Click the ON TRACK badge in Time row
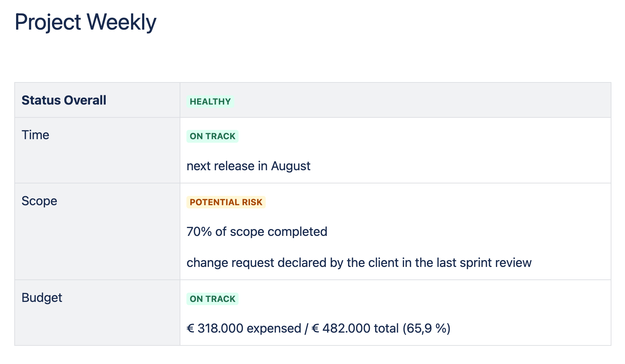Viewport: 625px width, 364px height. 212,136
